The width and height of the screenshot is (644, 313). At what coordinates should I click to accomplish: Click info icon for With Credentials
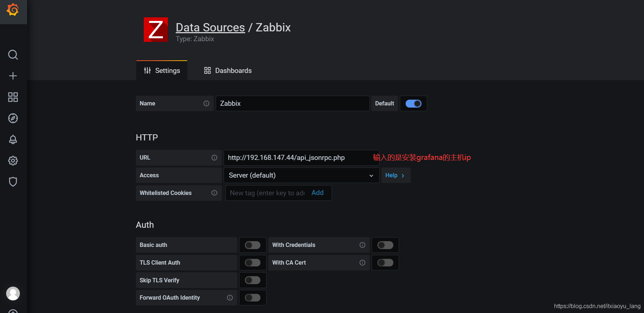tap(362, 245)
